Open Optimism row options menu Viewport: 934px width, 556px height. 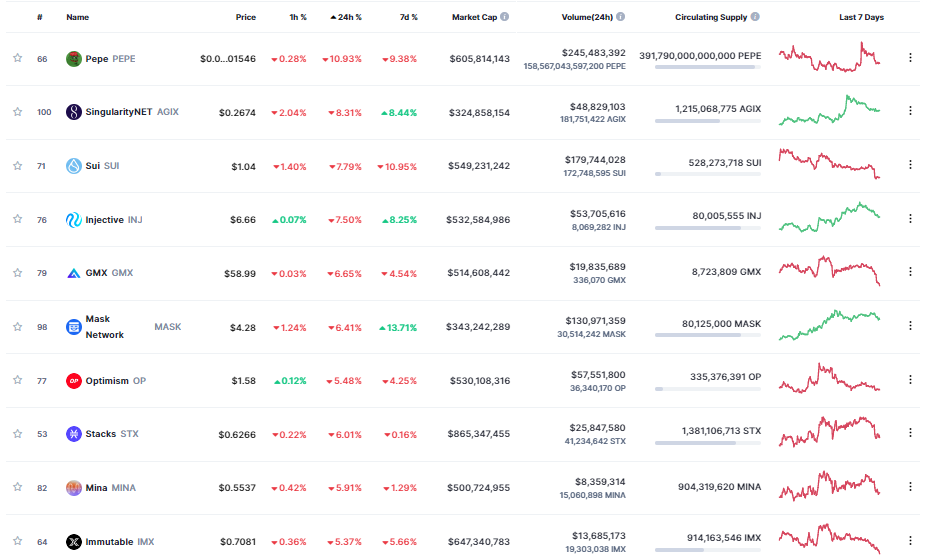(910, 379)
